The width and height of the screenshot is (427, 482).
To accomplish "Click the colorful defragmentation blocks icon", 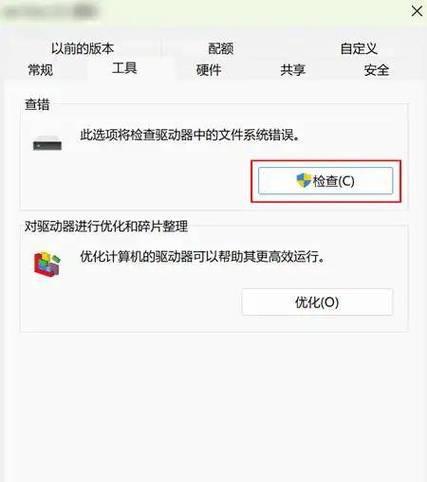I will point(47,264).
